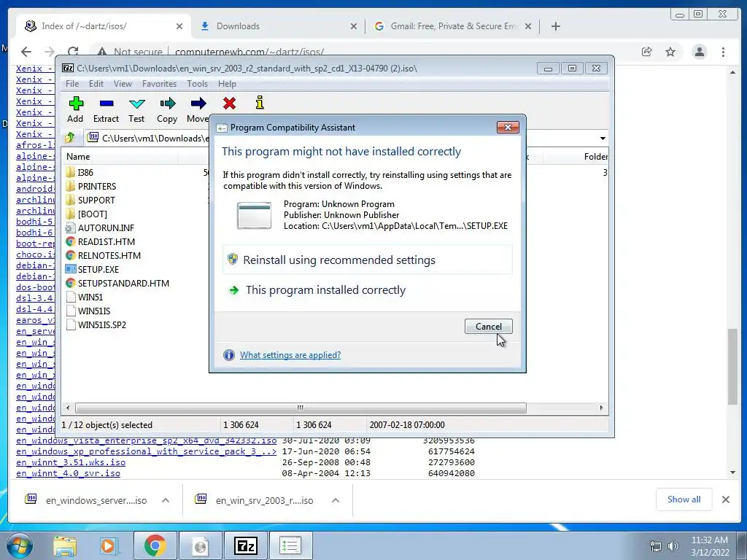Click the Add button in 7-Zip toolbar
The height and width of the screenshot is (560, 747).
(75, 110)
